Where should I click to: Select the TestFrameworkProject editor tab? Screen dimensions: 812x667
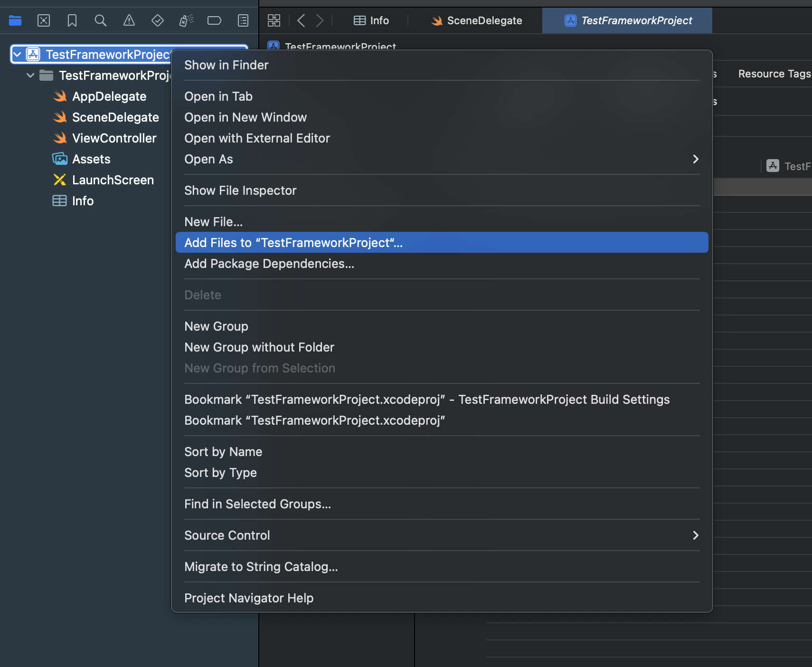click(x=627, y=20)
